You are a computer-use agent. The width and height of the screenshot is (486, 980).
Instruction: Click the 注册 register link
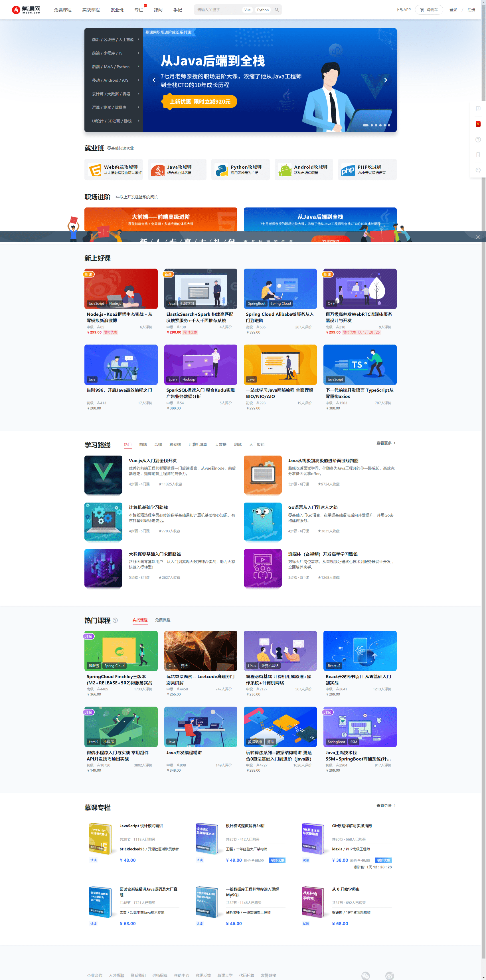471,10
